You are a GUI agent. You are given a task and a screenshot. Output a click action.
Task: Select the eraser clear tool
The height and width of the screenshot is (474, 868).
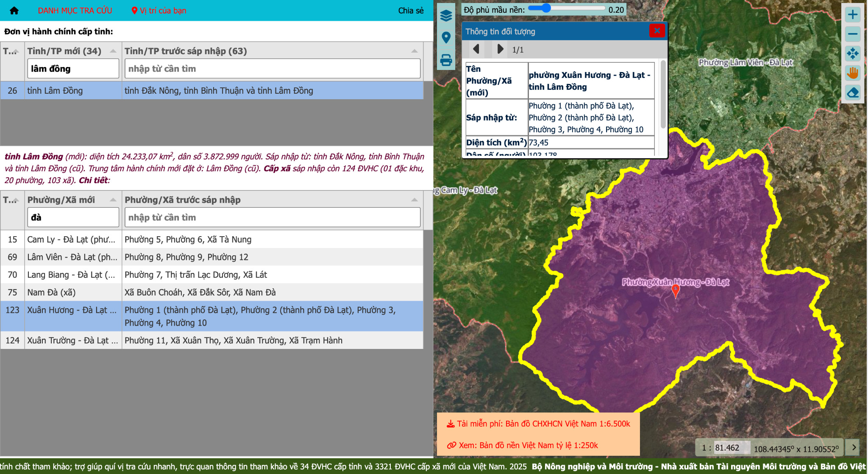point(853,92)
